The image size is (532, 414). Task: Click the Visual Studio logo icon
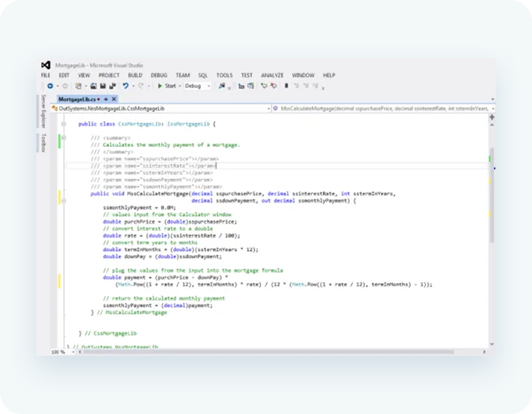tap(45, 65)
